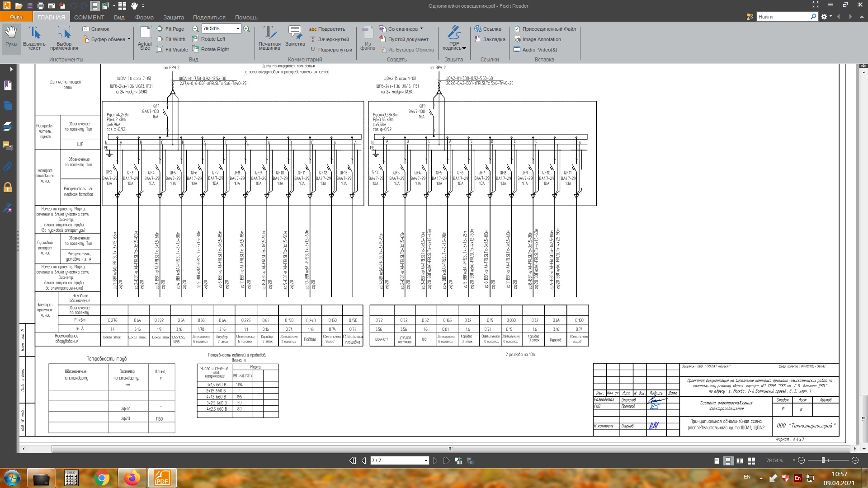Open the PDF Sign (PDF подпись) tool
868x488 pixels.
pyautogui.click(x=454, y=38)
